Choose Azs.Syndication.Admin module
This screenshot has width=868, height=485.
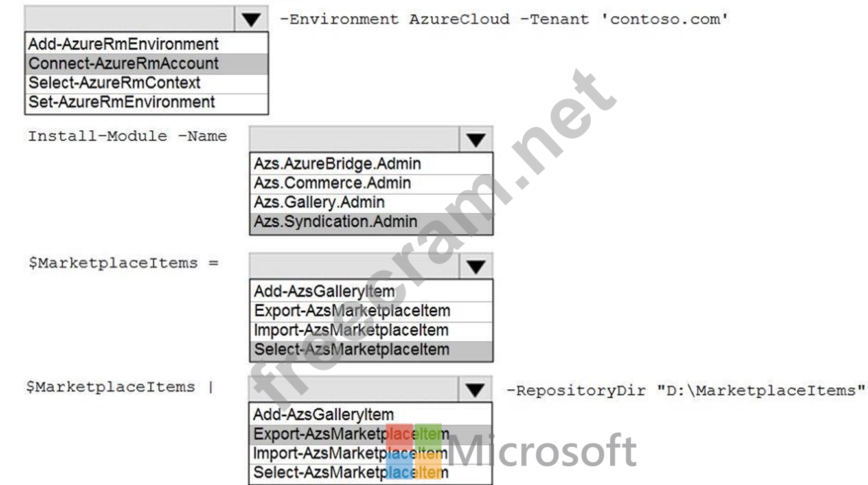[371, 222]
